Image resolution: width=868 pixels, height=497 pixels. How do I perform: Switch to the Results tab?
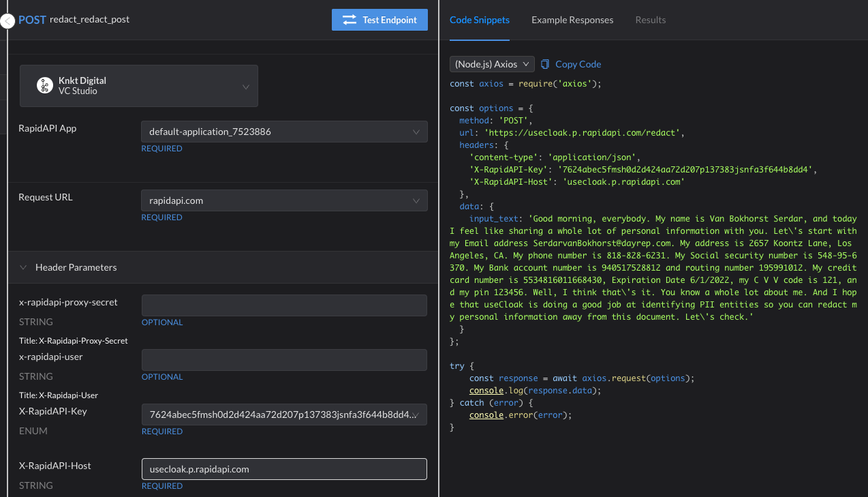650,20
